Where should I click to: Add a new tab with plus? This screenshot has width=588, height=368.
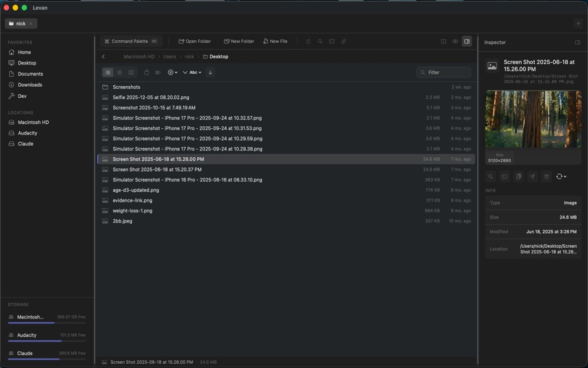click(578, 24)
